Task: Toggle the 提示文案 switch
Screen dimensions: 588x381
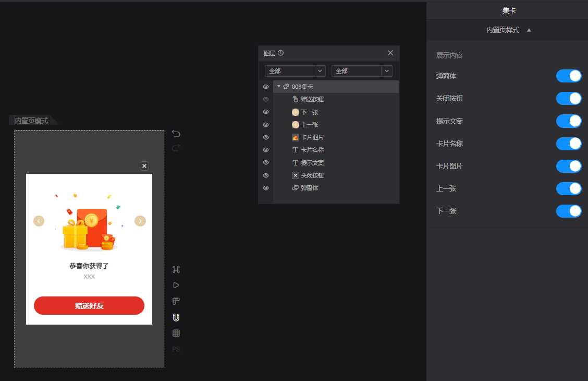Action: pyautogui.click(x=569, y=121)
